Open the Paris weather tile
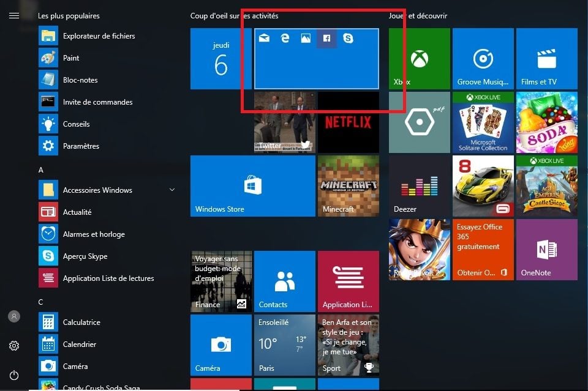 pyautogui.click(x=284, y=345)
